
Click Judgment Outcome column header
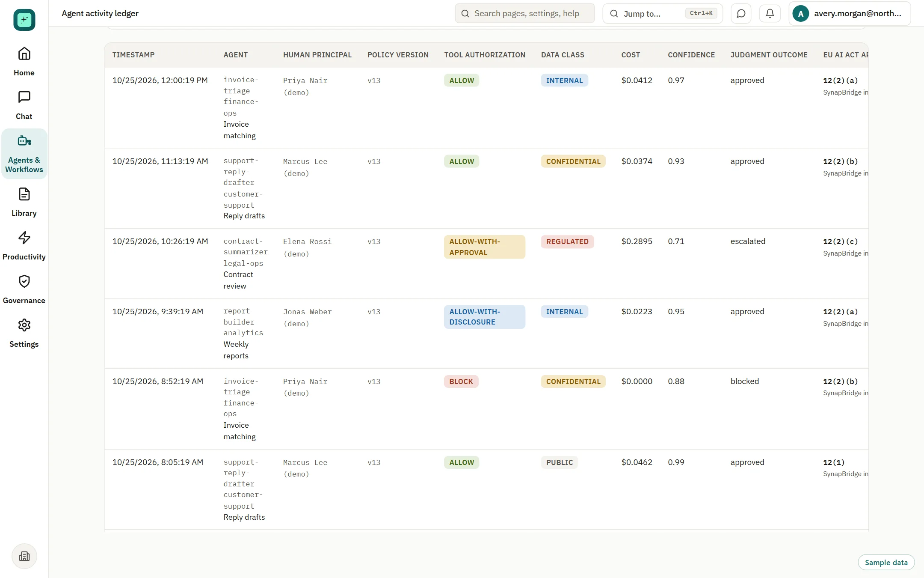(769, 55)
